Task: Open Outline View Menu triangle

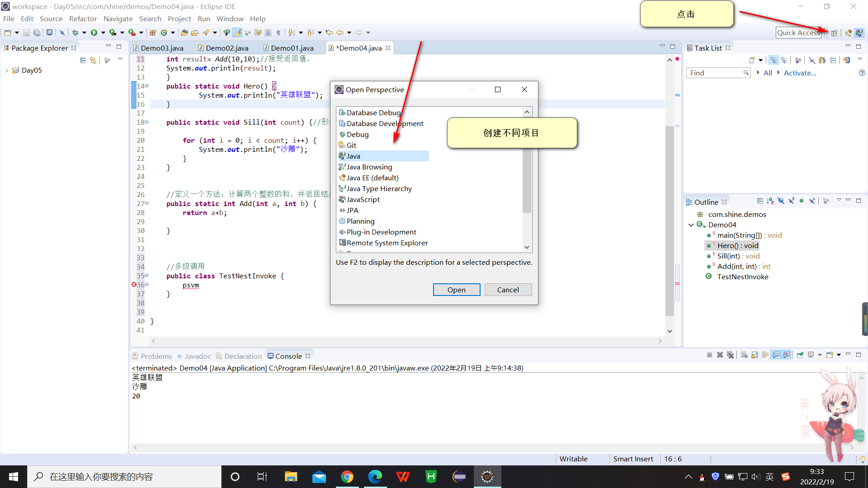Action: pos(839,200)
